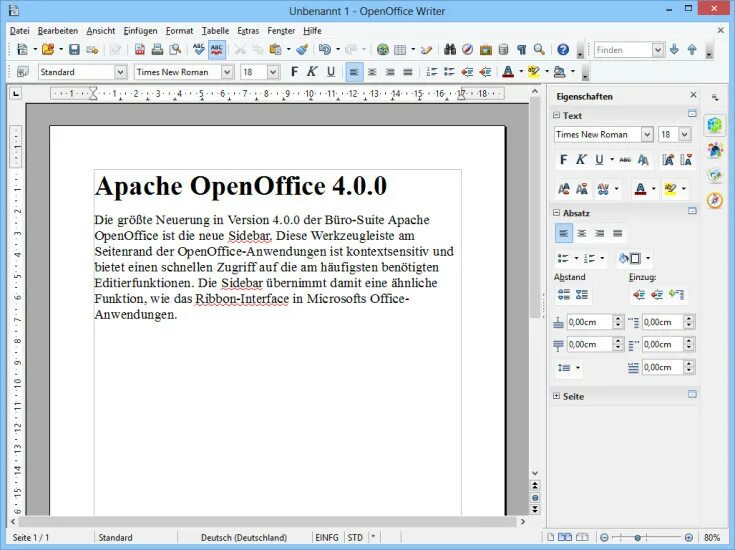Viewport: 735px width, 550px height.
Task: Insert Hyperlink globe icon
Action: pos(382,49)
